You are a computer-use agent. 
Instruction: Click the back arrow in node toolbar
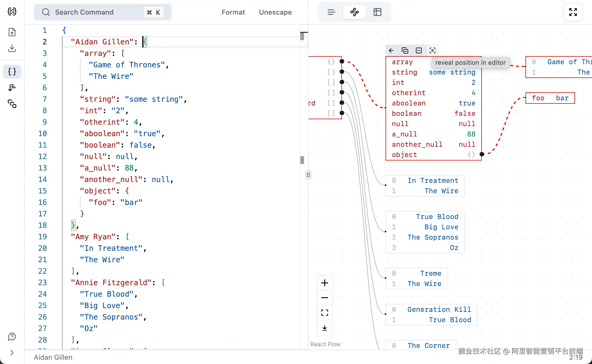(x=391, y=50)
